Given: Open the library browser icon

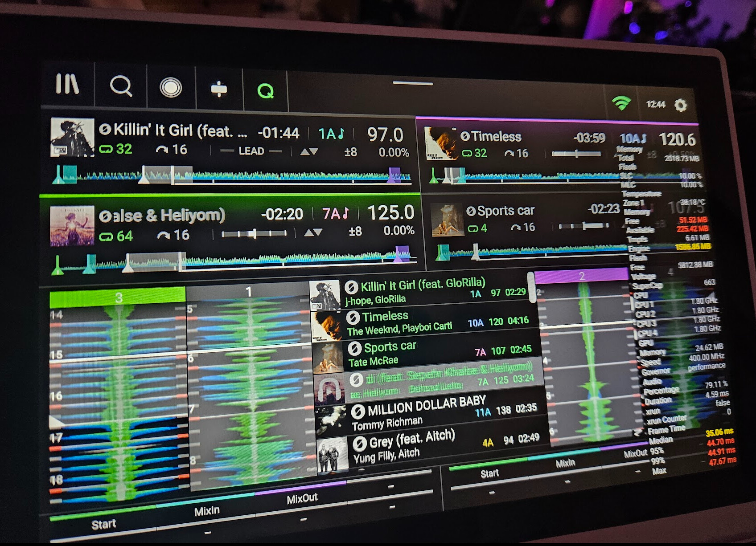Looking at the screenshot, I should [x=67, y=84].
